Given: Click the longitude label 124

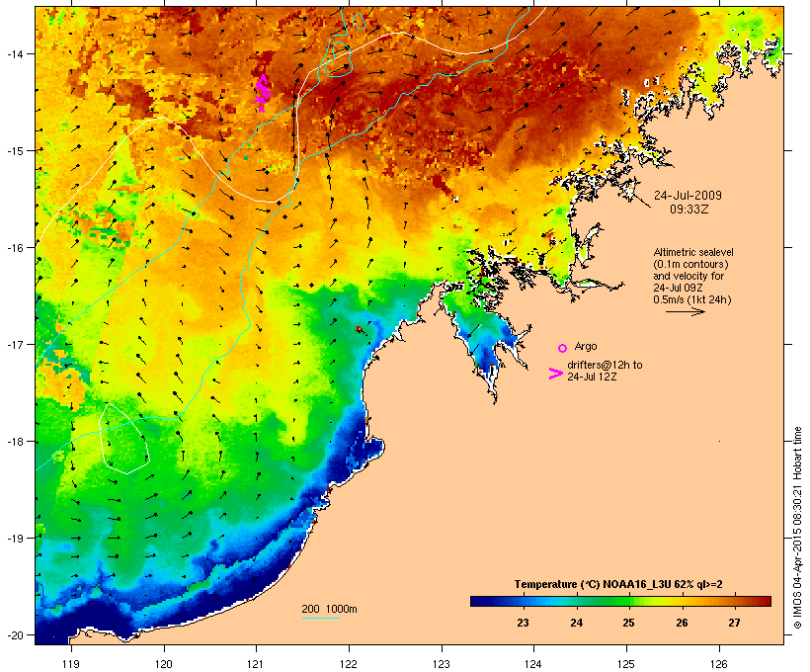Looking at the screenshot, I should [x=533, y=664].
